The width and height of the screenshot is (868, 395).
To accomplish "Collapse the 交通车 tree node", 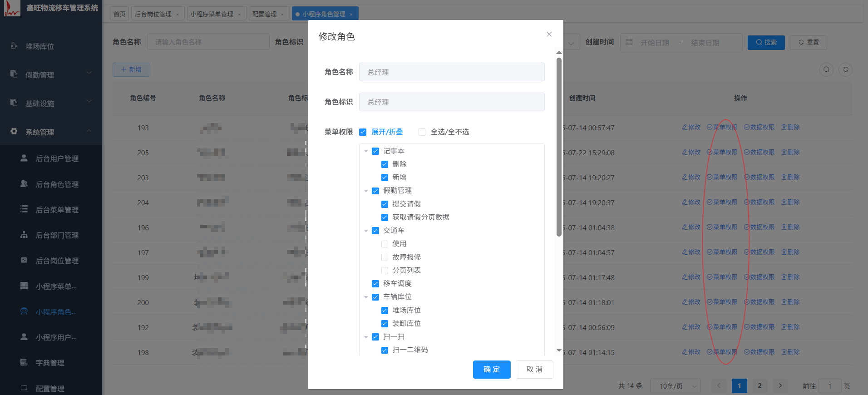I will pyautogui.click(x=366, y=231).
